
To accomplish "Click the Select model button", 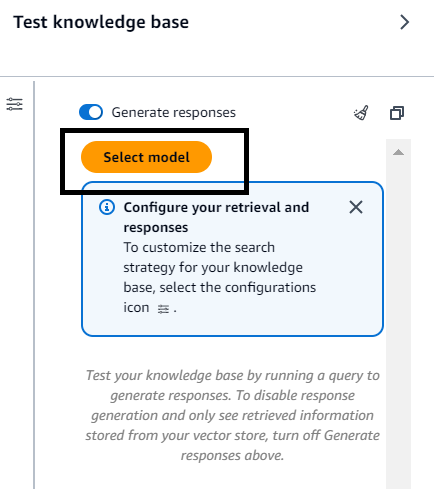I will [x=146, y=157].
